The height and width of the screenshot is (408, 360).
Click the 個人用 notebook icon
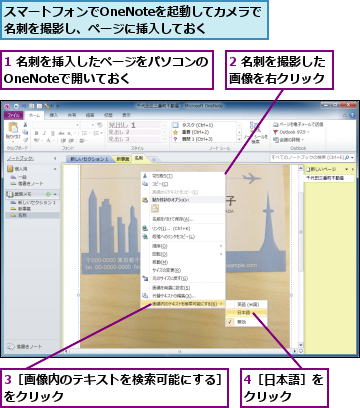pyautogui.click(x=10, y=169)
